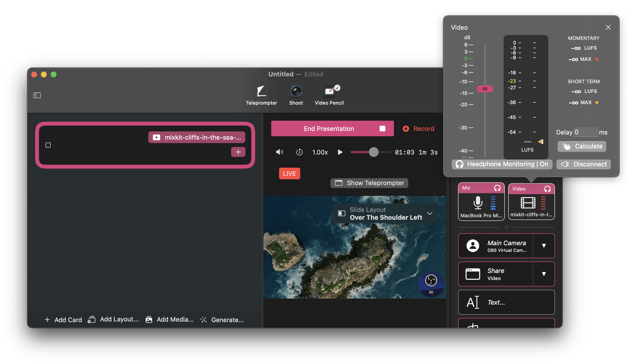Click the Calculate delay button

(x=582, y=146)
